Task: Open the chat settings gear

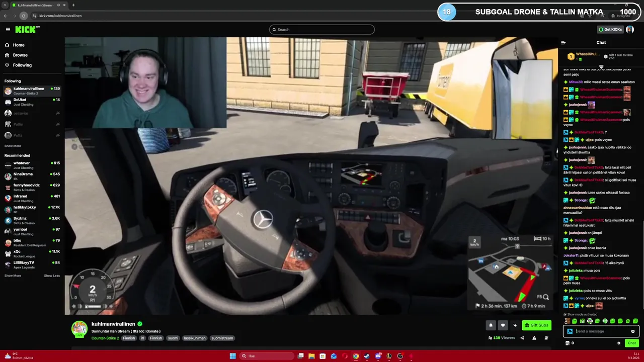Action: (619, 343)
